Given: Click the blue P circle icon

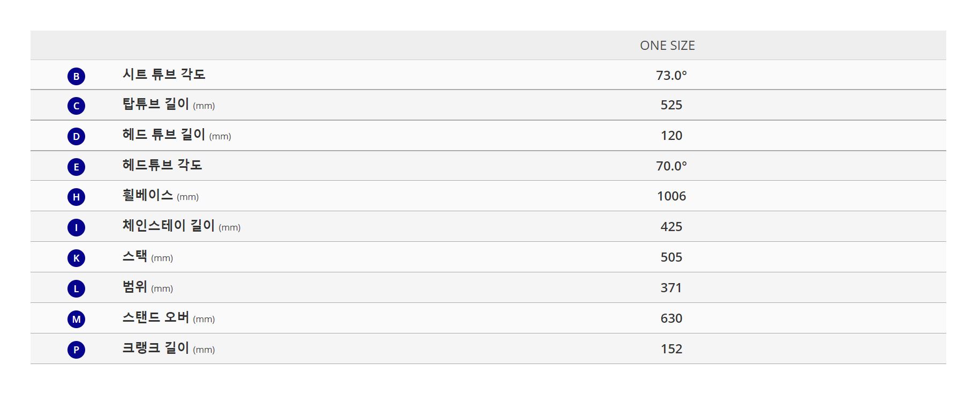Looking at the screenshot, I should (x=76, y=350).
